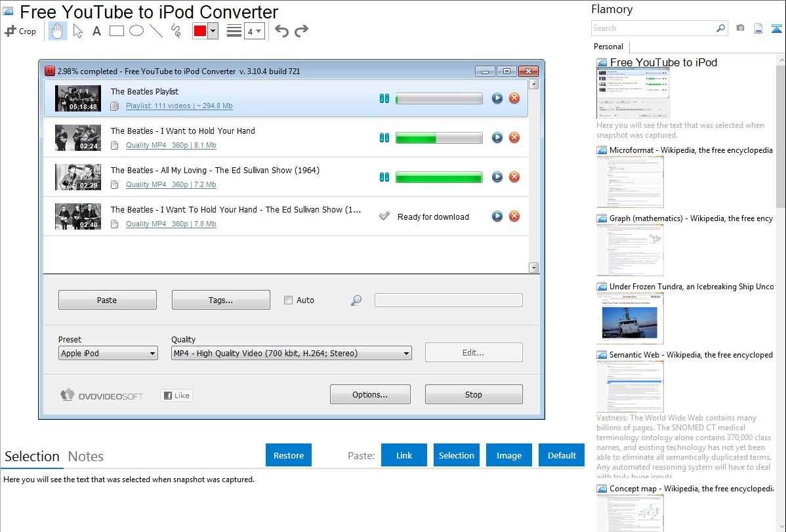Choose the arrow pointer tool
The height and width of the screenshot is (532, 786).
[77, 31]
